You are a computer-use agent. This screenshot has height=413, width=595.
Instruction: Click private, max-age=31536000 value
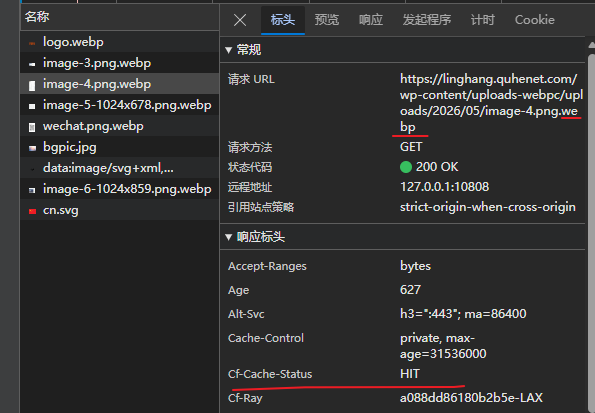(443, 346)
